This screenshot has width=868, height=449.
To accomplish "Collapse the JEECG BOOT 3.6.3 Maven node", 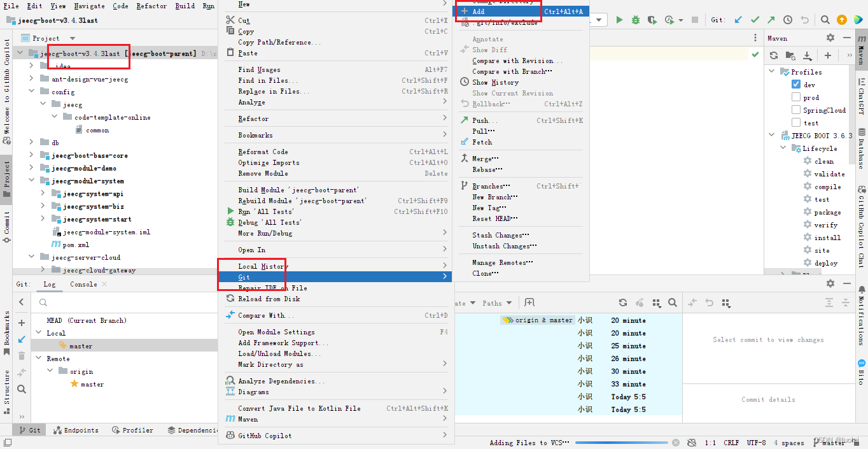I will (x=773, y=135).
